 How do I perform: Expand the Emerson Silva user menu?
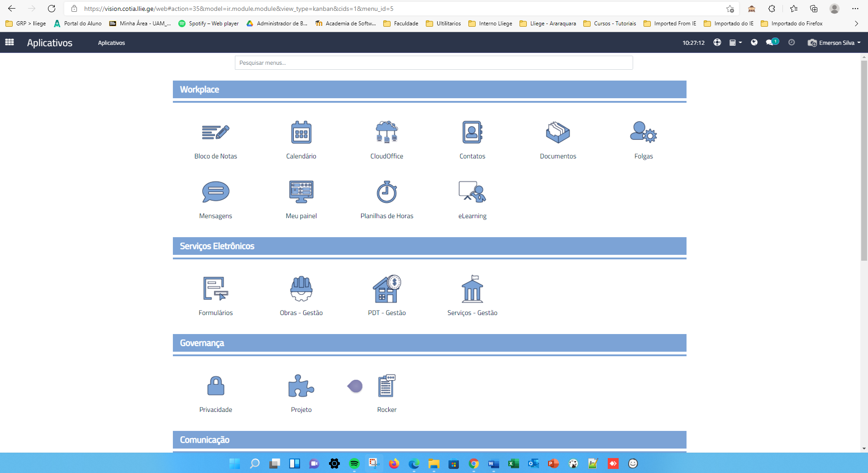tap(835, 43)
